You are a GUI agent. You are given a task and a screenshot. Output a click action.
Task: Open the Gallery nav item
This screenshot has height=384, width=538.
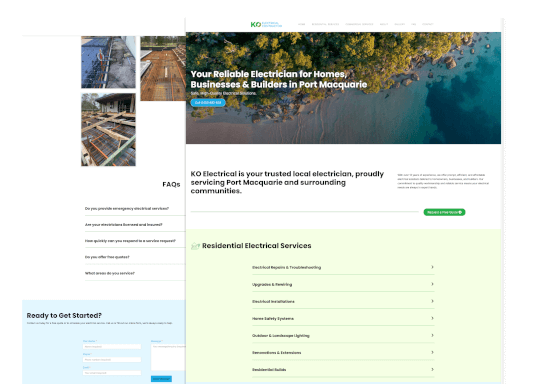[400, 24]
